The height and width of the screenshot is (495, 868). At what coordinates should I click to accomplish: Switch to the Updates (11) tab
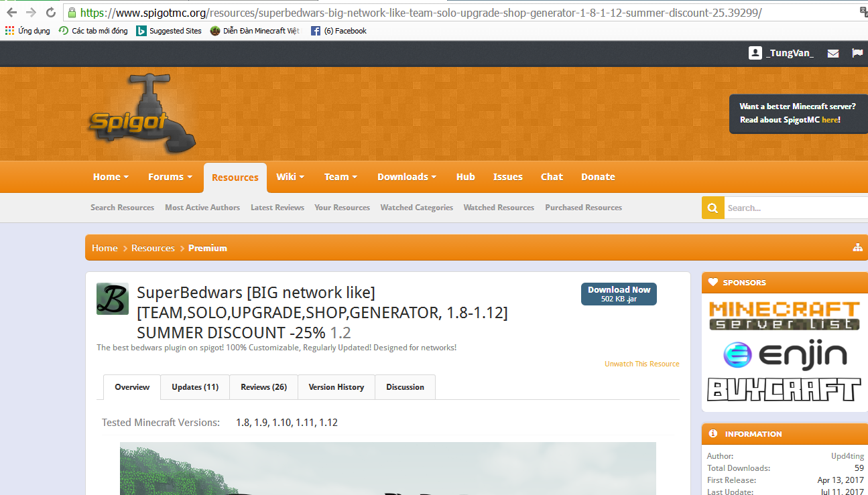coord(195,387)
